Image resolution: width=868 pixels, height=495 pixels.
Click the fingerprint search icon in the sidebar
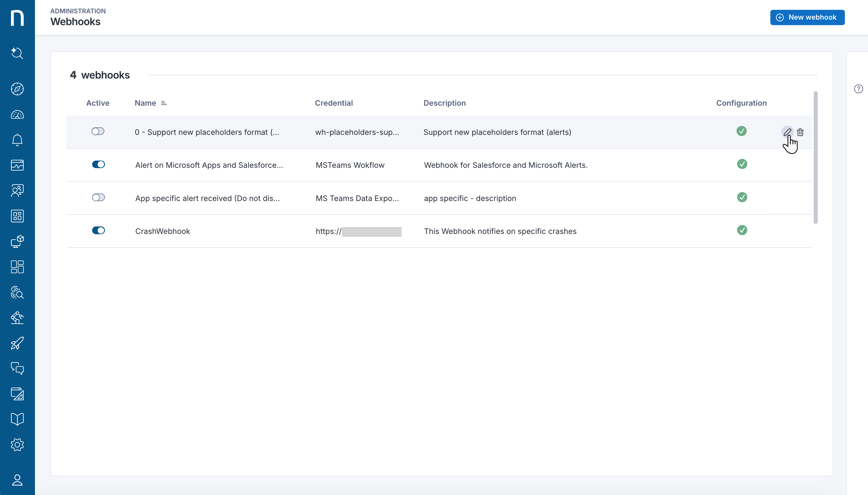point(17,293)
